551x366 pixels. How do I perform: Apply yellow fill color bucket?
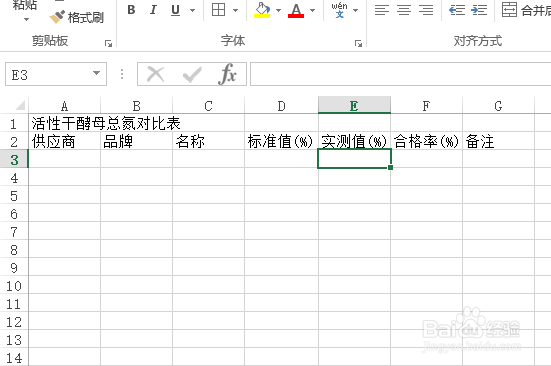262,10
